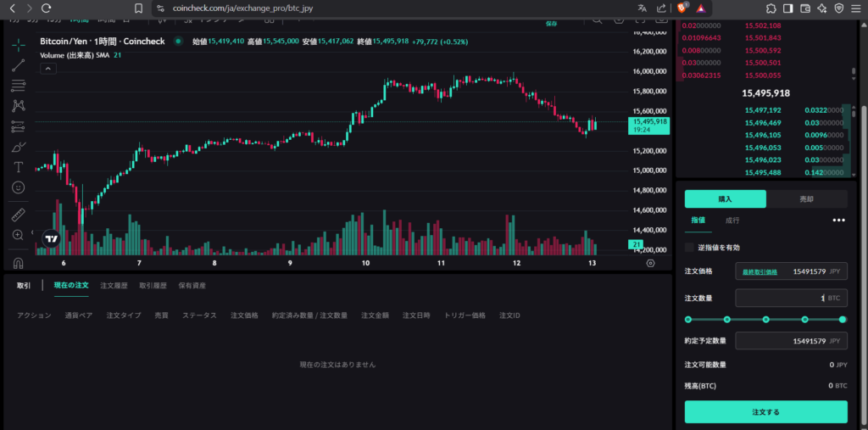Viewport: 868px width, 430px height.
Task: Click last traded price 15,495,918 in order book
Action: click(765, 93)
